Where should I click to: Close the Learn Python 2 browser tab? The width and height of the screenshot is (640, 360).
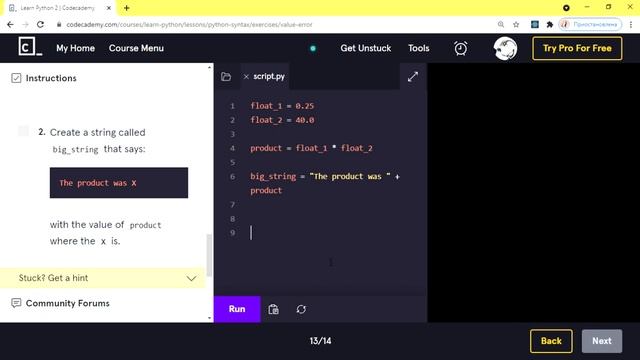click(109, 8)
